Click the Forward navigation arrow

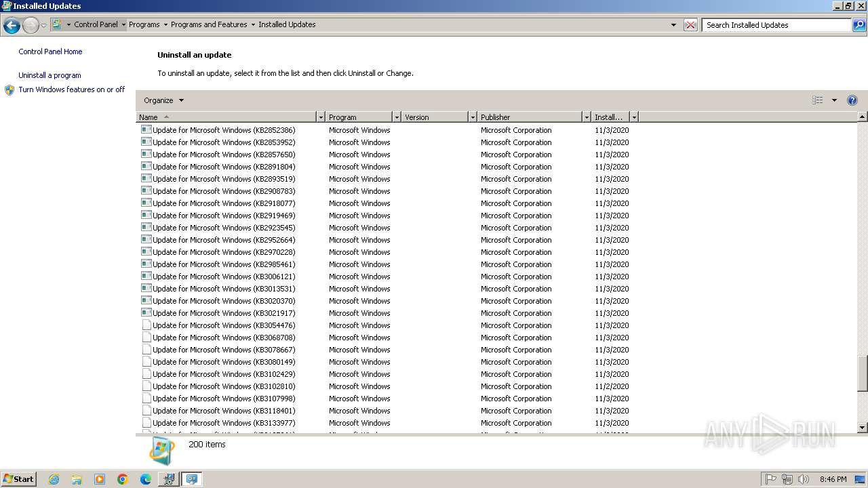point(31,26)
